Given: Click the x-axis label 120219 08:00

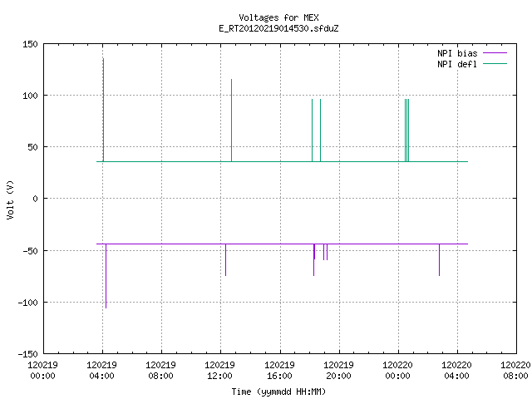Looking at the screenshot, I should 160,371.
